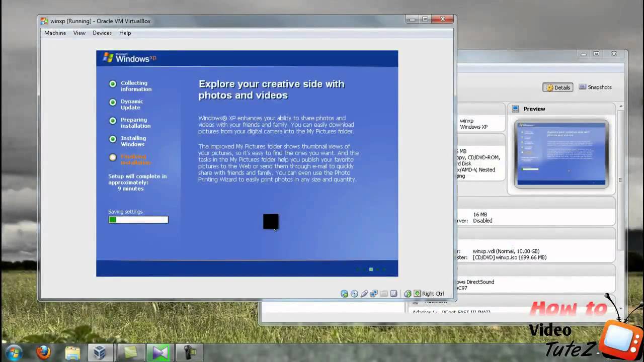Image resolution: width=644 pixels, height=362 pixels.
Task: Open the Devices menu
Action: [102, 33]
